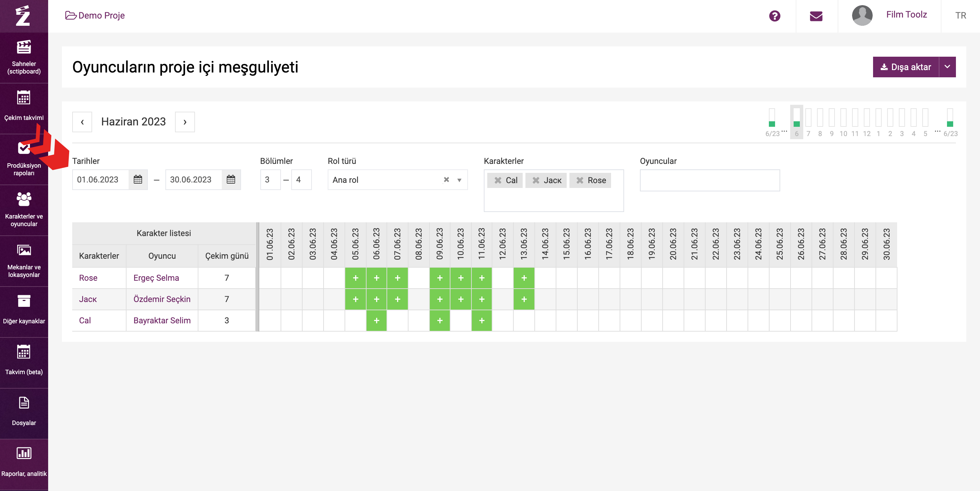
Task: Open the Demo Proje project link
Action: 95,15
